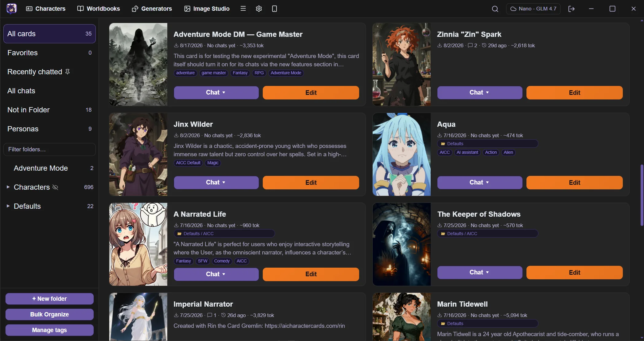Focus the Filter folders input

(x=49, y=149)
